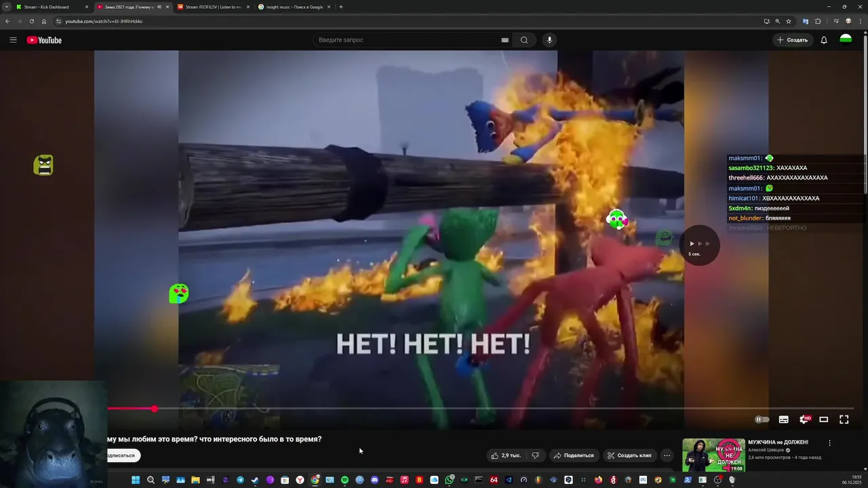Close the insight music Google tab
Image resolution: width=868 pixels, height=488 pixels.
coord(329,7)
